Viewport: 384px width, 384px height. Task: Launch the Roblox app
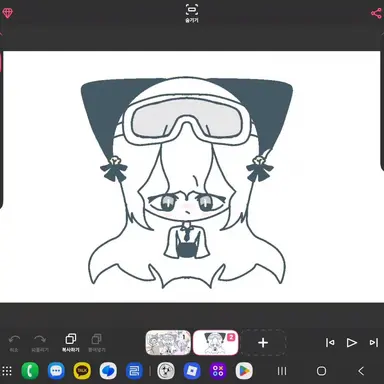tap(192, 371)
